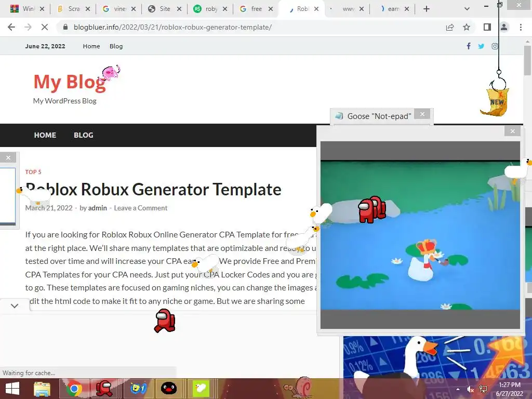Click the My Blog site title
Image resolution: width=532 pixels, height=399 pixels.
[70, 82]
